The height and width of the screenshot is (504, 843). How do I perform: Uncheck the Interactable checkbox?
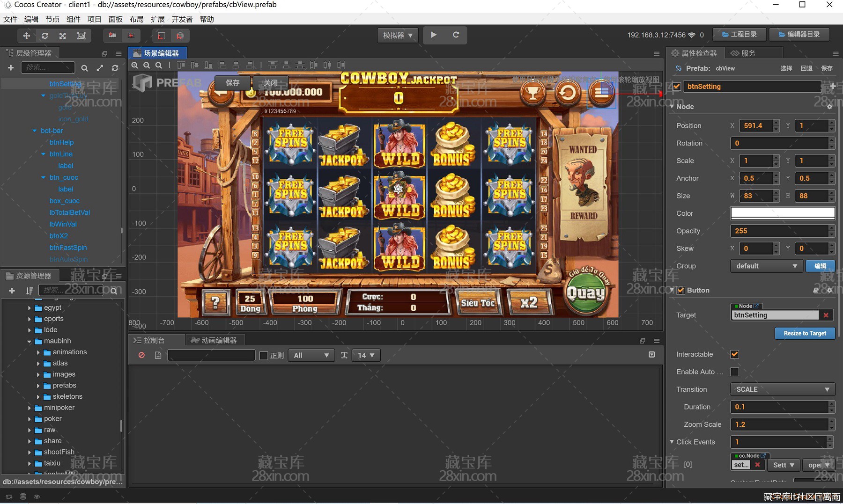tap(735, 354)
